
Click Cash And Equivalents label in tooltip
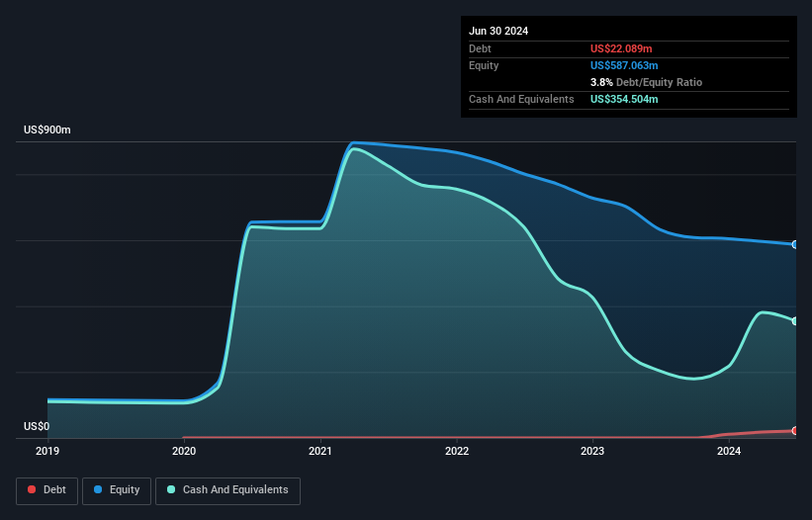coord(521,99)
